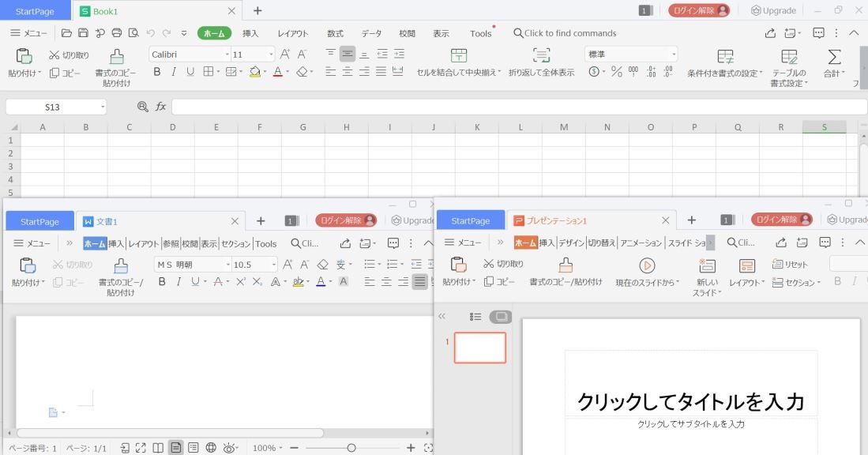Toggle italic text in Writer toolbar
868x455 pixels.
click(x=179, y=282)
